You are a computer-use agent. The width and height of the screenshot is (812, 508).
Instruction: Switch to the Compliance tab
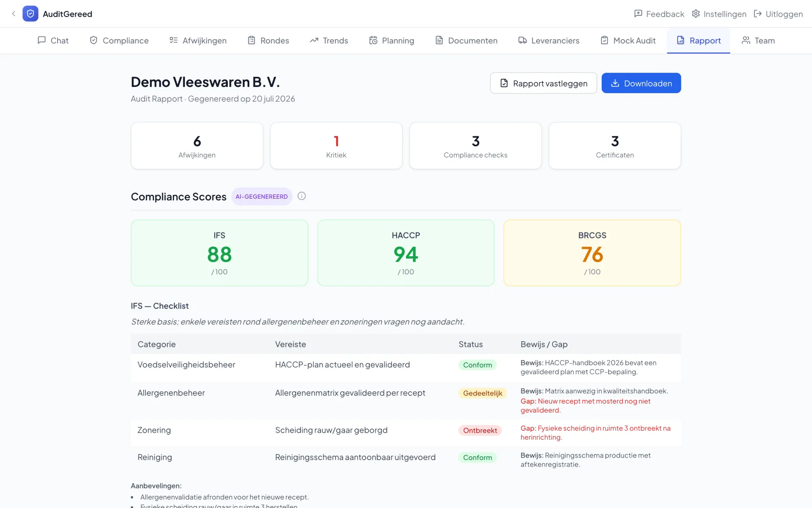(119, 41)
